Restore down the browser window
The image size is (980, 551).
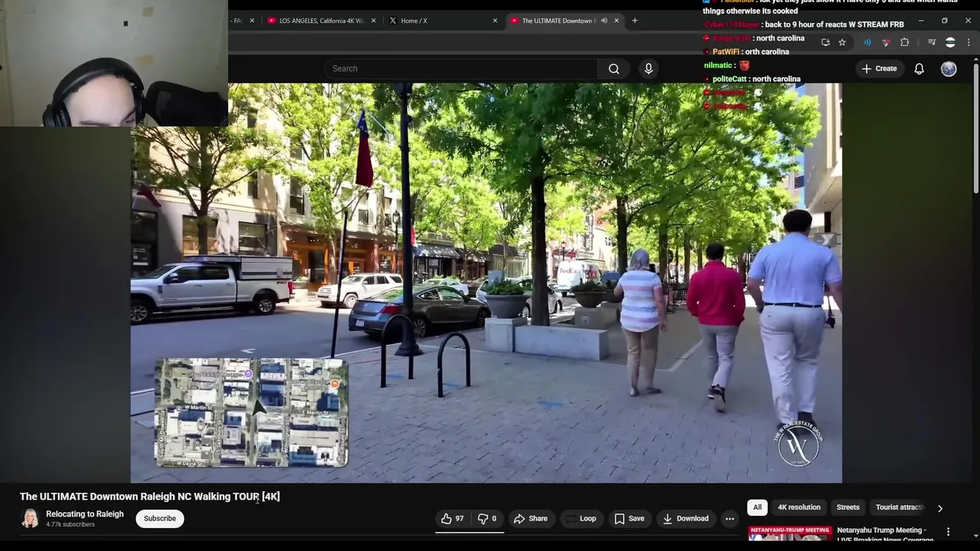(x=945, y=21)
